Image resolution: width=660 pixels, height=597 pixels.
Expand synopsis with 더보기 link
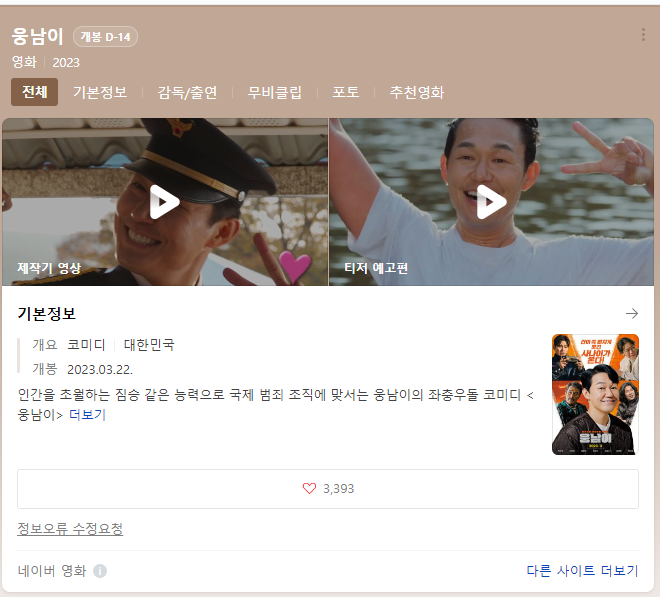click(x=87, y=415)
